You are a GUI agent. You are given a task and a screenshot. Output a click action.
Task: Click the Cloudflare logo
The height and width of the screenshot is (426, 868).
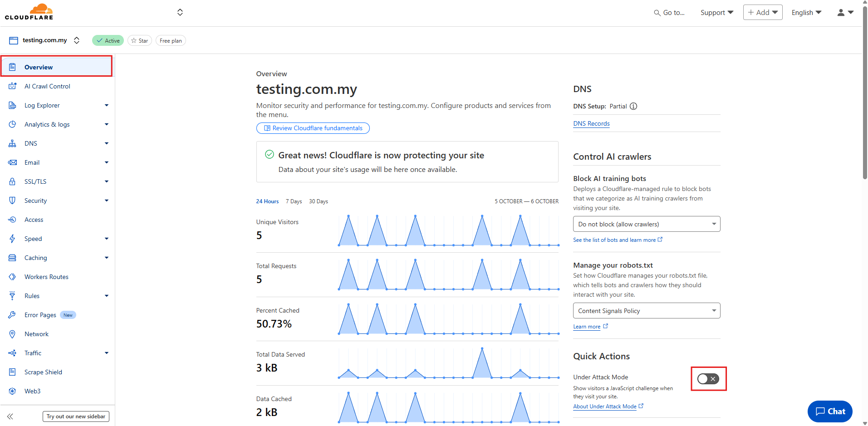tap(29, 12)
